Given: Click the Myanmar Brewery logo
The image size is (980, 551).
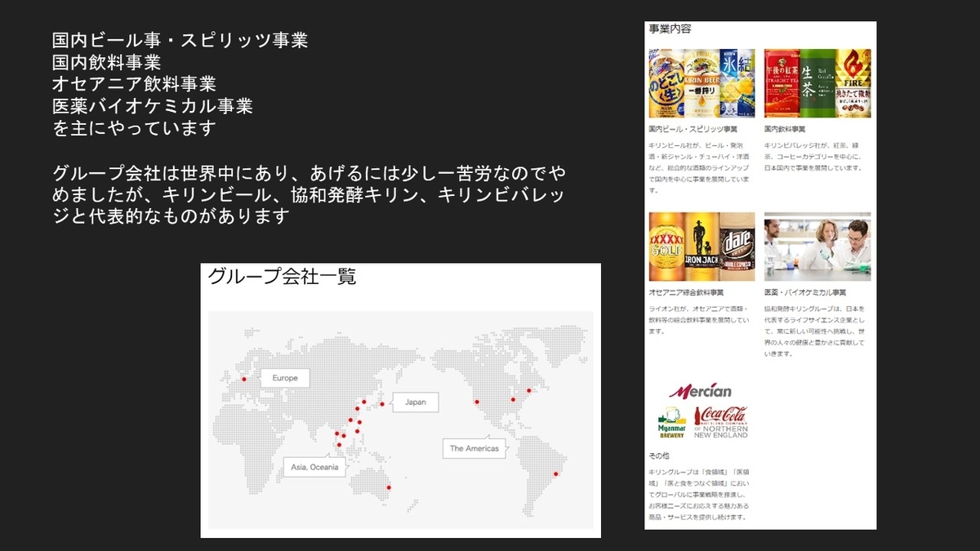Looking at the screenshot, I should point(672,423).
